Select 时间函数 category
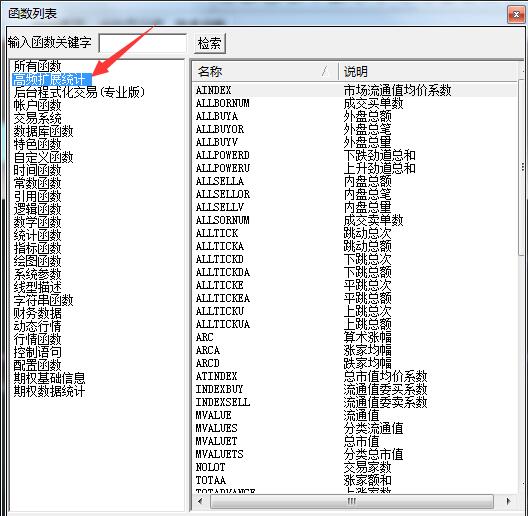528x516 pixels. click(x=37, y=170)
